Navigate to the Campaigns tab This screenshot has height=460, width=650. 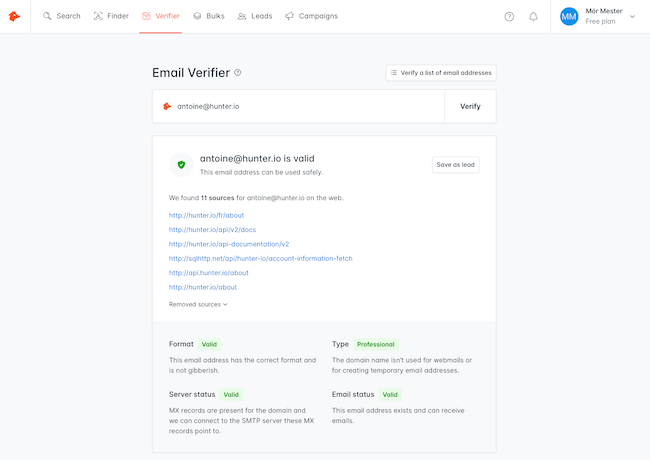point(311,16)
